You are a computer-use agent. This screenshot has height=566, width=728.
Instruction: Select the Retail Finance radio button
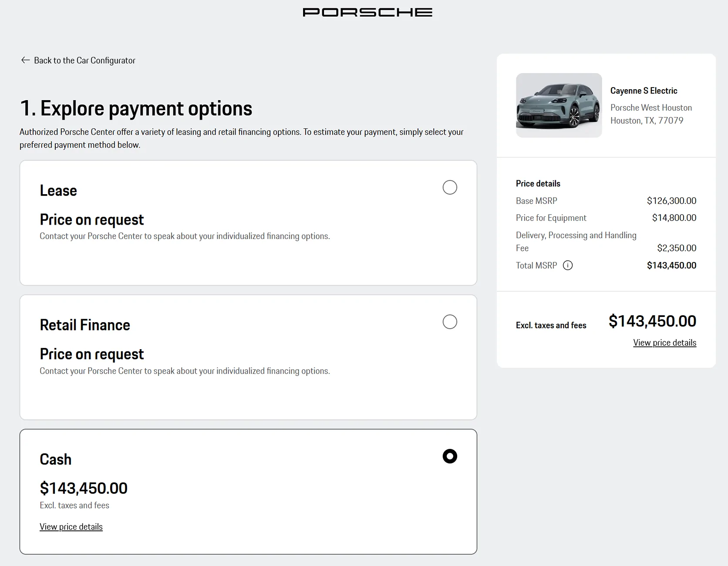coord(450,322)
